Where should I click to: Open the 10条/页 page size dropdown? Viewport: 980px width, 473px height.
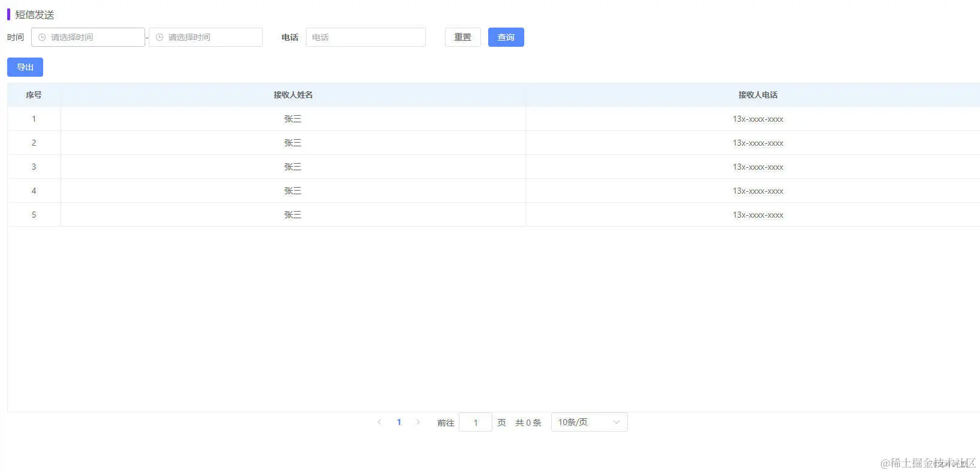click(590, 422)
